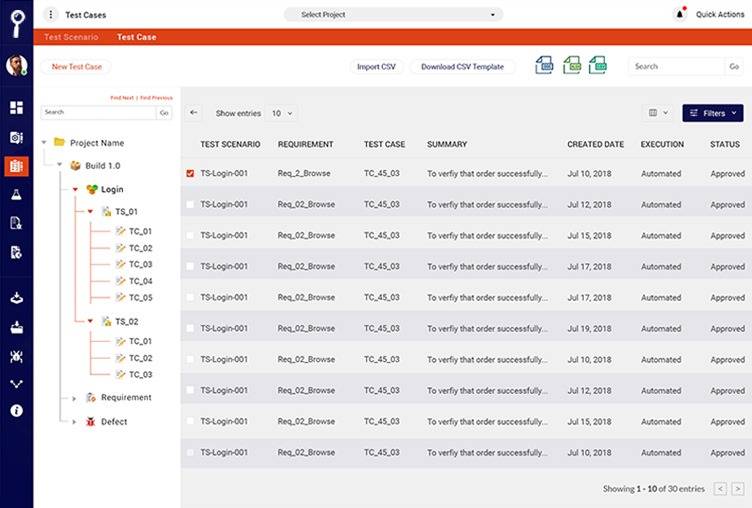752x508 pixels.
Task: Select the lab flask sidebar icon
Action: coord(16,194)
